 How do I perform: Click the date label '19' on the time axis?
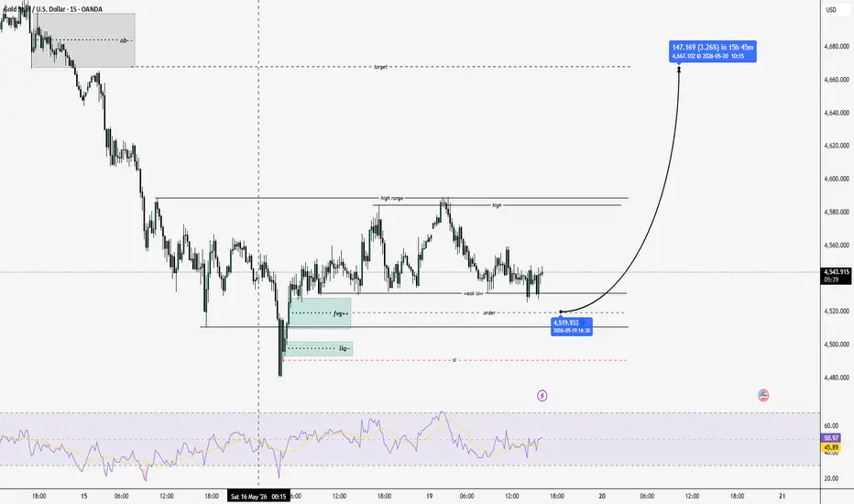pos(429,497)
